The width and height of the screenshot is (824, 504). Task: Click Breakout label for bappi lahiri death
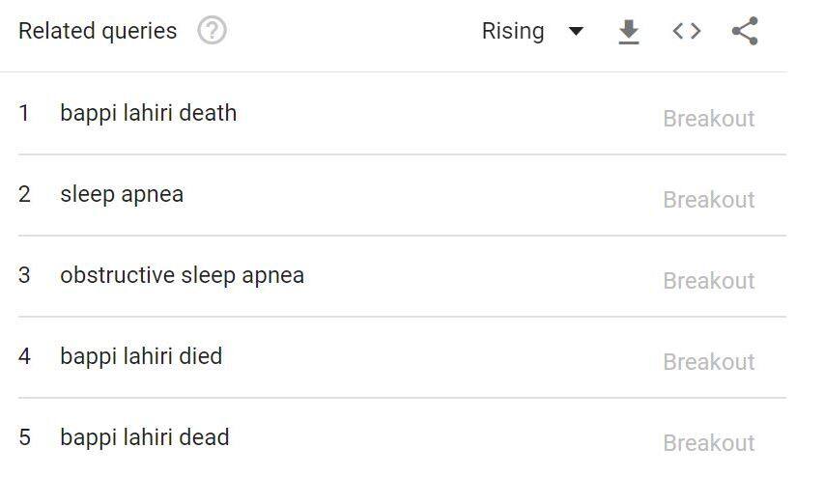click(x=708, y=119)
